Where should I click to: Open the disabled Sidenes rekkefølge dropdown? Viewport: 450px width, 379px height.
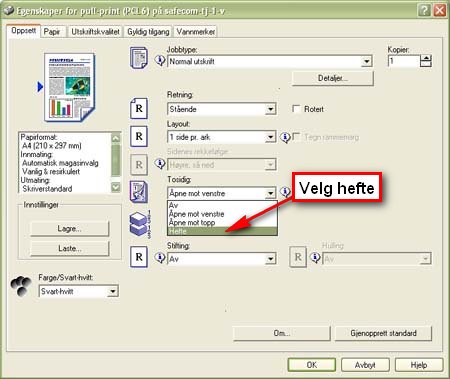[x=270, y=165]
